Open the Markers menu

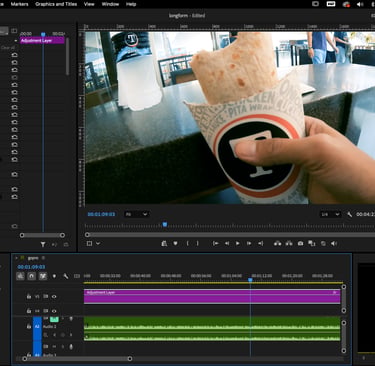tap(19, 4)
